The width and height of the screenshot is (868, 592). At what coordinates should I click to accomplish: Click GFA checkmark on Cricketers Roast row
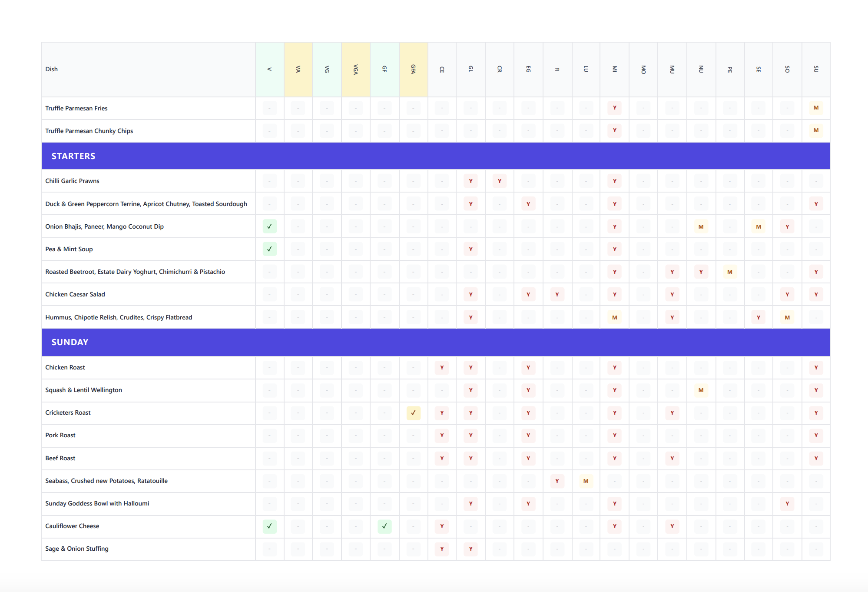click(x=413, y=412)
